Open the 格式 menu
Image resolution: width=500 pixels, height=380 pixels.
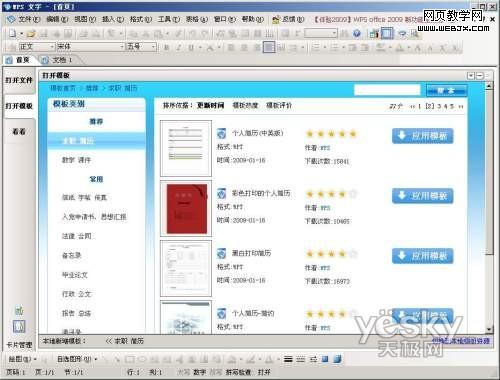[141, 20]
